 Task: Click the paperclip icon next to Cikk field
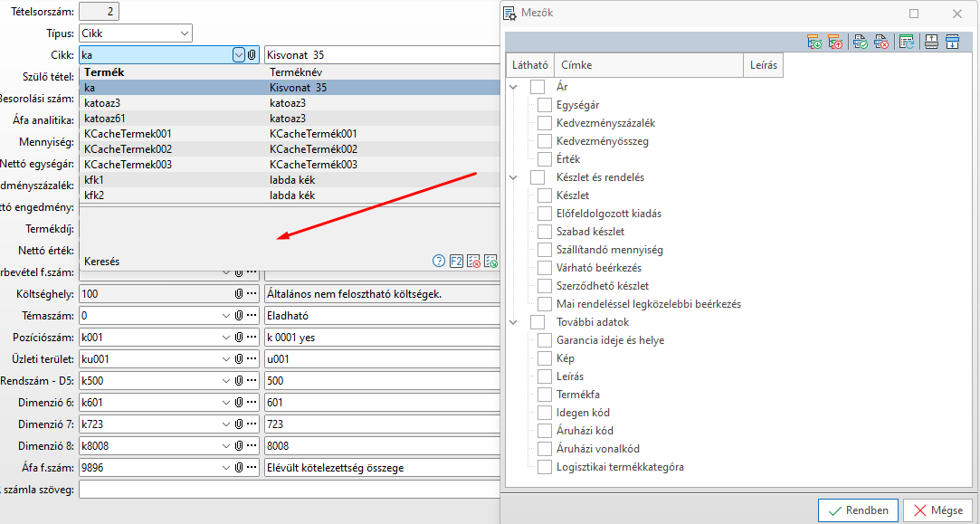click(252, 55)
